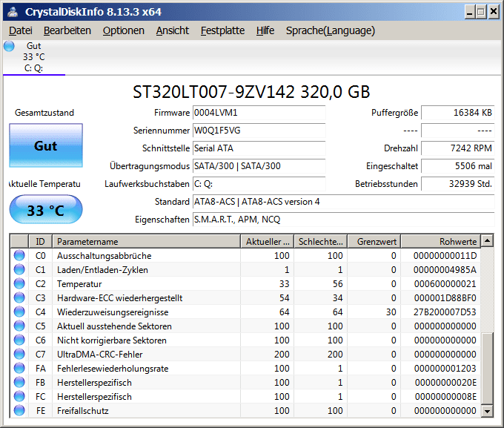This screenshot has height=428, width=504.
Task: Click the Gut health status button
Action: pyautogui.click(x=46, y=145)
